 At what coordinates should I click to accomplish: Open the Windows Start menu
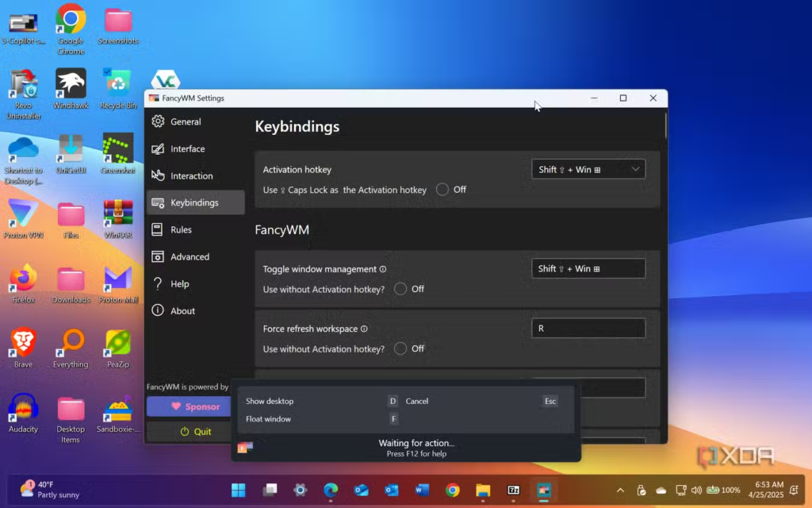pyautogui.click(x=238, y=490)
